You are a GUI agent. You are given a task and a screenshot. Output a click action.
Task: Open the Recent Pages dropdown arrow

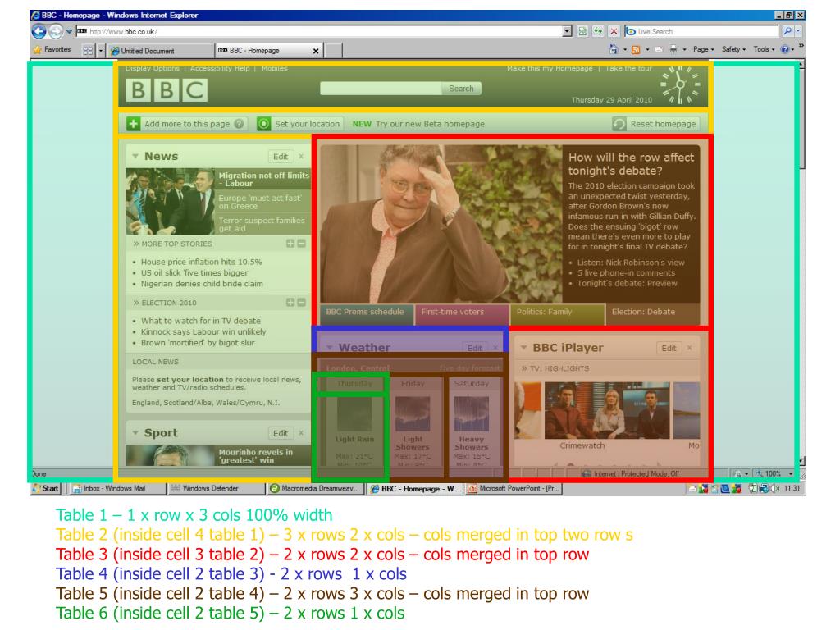pos(69,32)
